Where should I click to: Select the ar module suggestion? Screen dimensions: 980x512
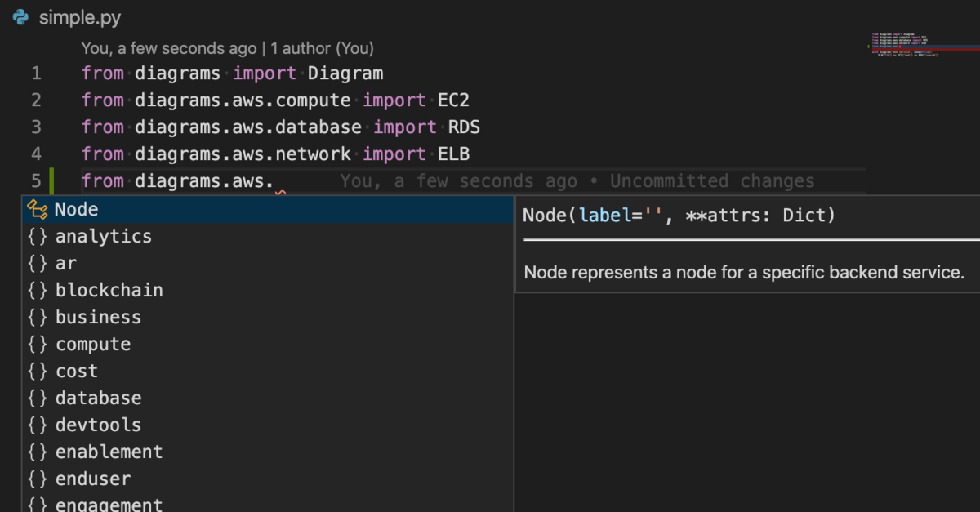point(65,263)
